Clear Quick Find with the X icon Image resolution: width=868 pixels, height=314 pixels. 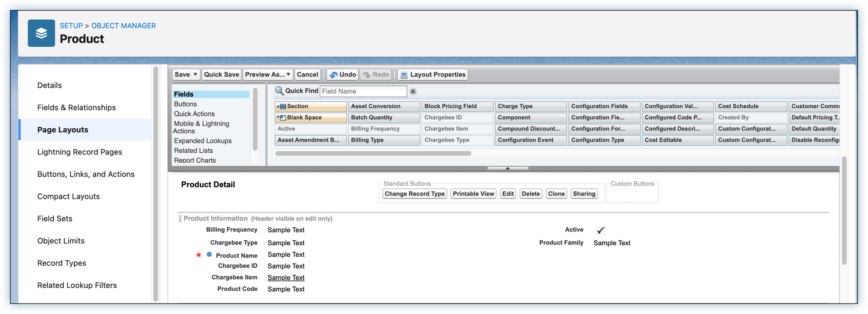(413, 92)
